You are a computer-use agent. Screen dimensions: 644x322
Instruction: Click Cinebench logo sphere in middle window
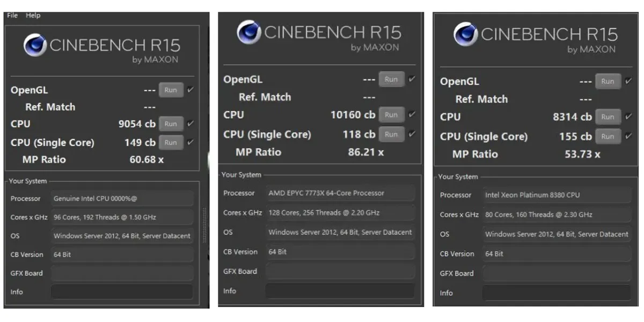click(249, 32)
